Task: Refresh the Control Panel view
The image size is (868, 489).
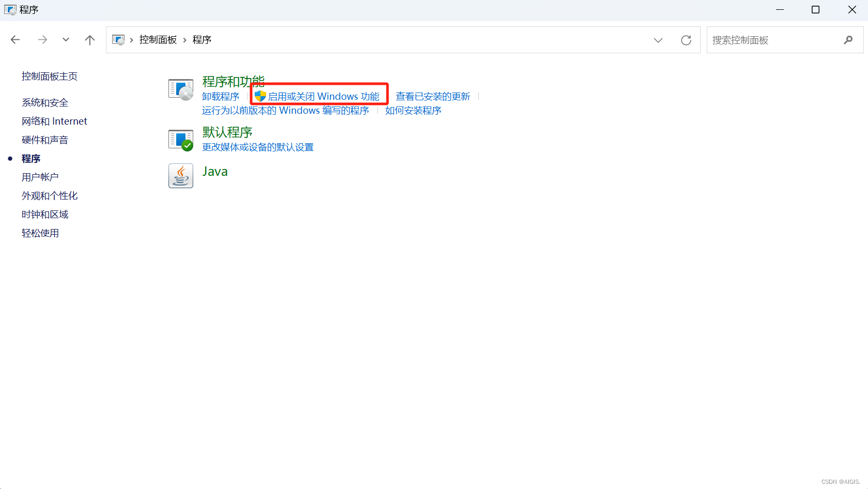Action: point(686,40)
